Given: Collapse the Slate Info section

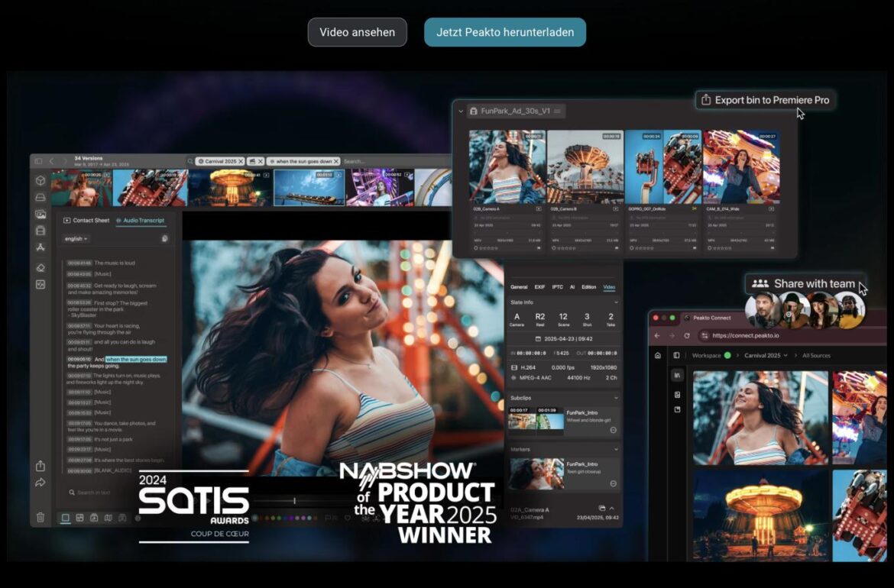Looking at the screenshot, I should coord(616,302).
